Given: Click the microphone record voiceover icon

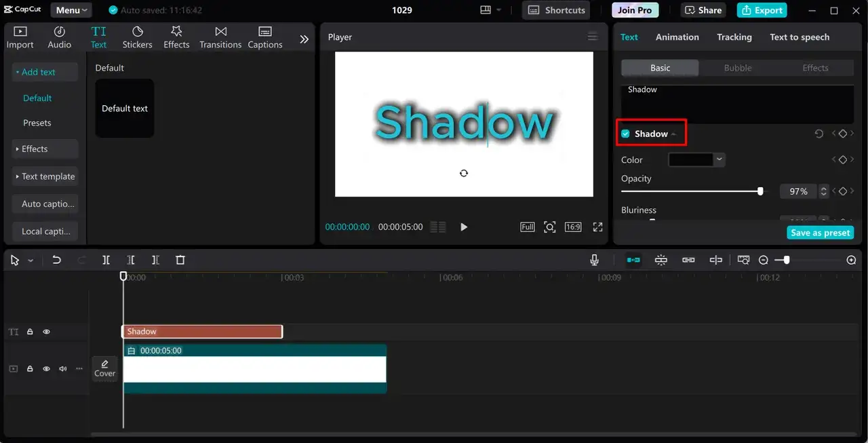Looking at the screenshot, I should click(594, 260).
